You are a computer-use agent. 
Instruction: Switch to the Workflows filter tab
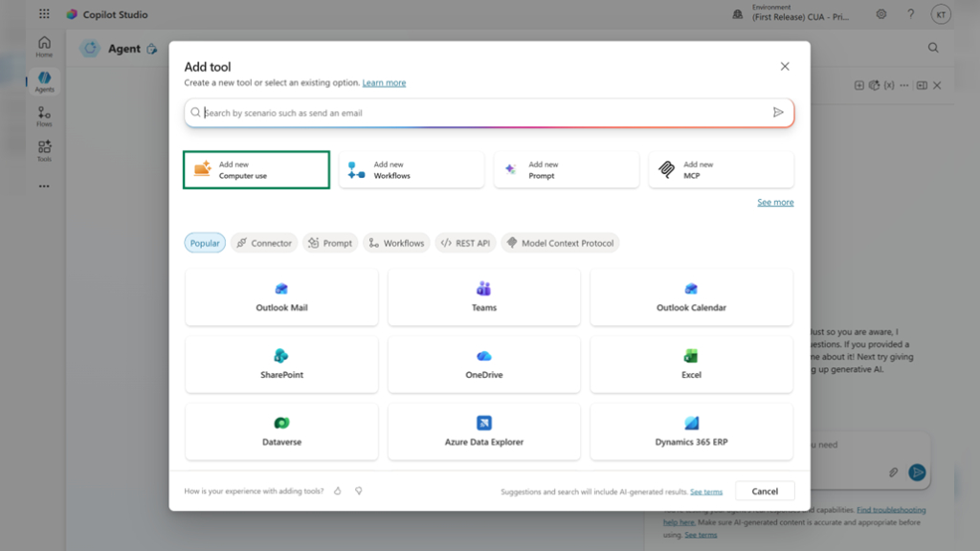click(396, 243)
